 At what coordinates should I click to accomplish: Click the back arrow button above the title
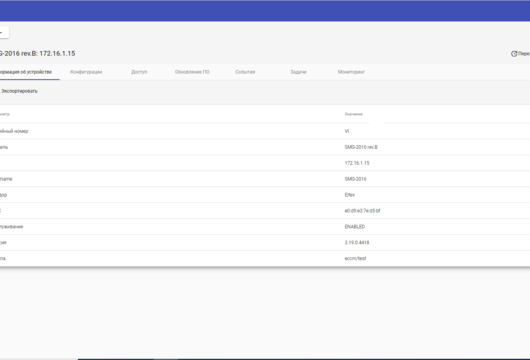[x=3, y=32]
